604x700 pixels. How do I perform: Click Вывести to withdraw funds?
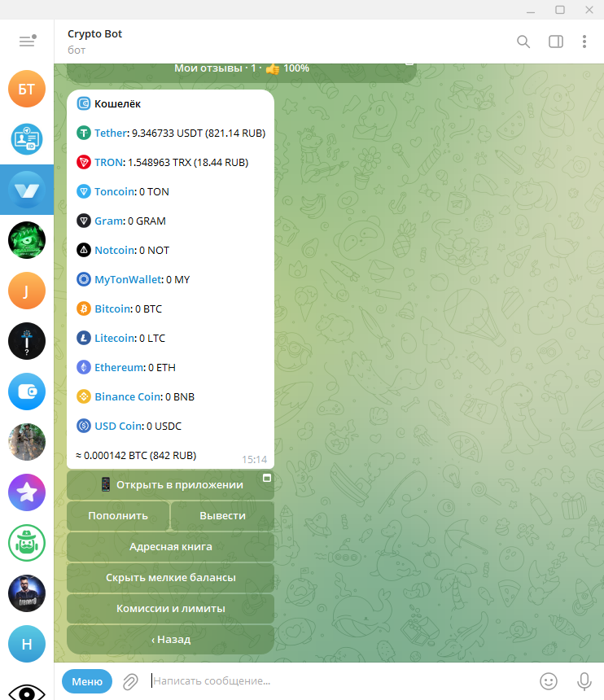[222, 515]
